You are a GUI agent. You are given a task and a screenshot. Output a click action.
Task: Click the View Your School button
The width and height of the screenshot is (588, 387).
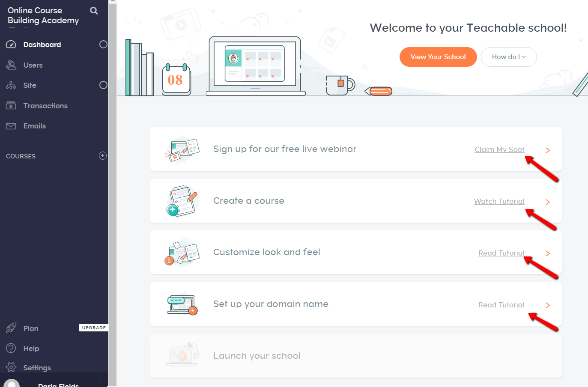click(438, 57)
